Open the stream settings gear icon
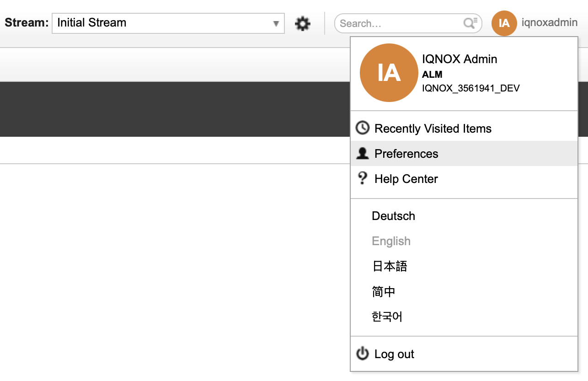The height and width of the screenshot is (381, 588). [302, 23]
